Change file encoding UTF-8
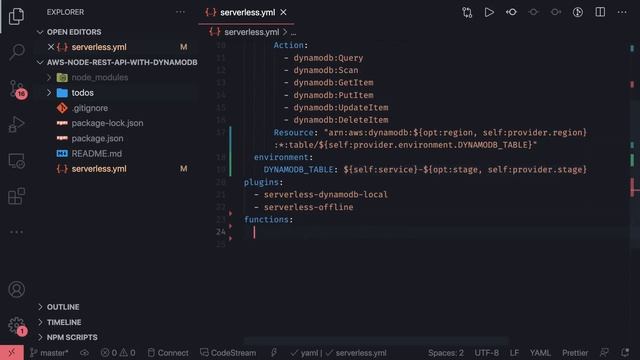This screenshot has height=360, width=640. (486, 353)
